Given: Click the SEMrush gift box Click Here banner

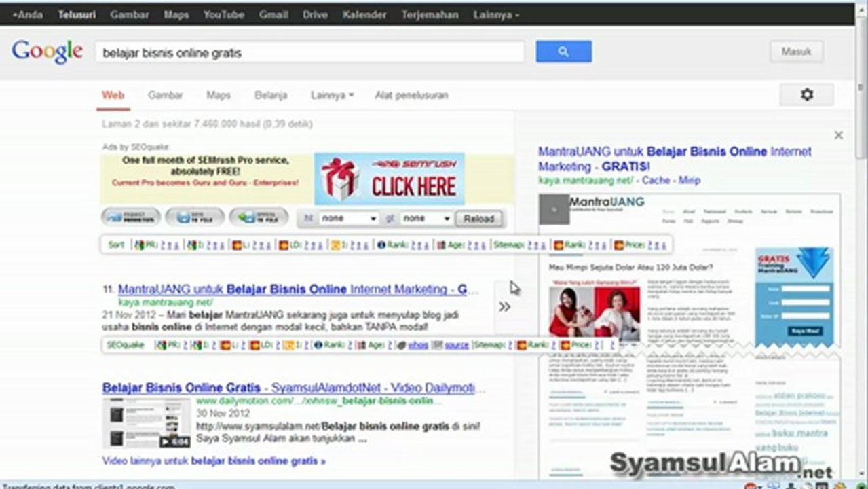Looking at the screenshot, I should (x=390, y=179).
